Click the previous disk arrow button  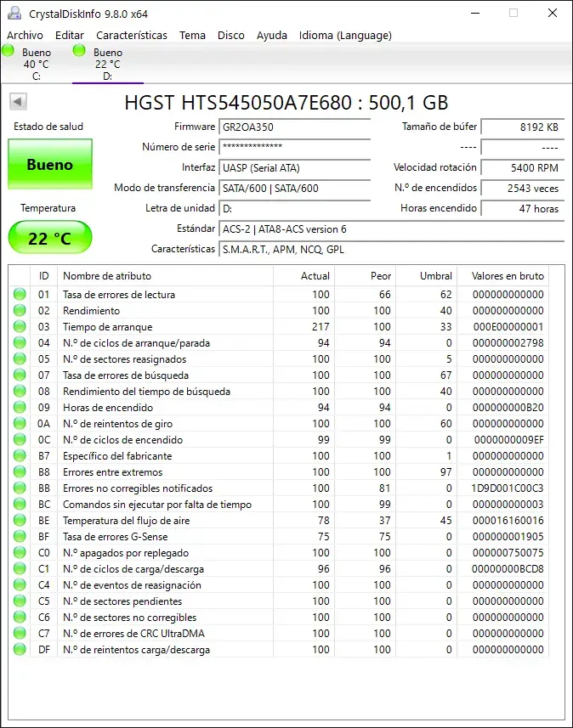18,101
